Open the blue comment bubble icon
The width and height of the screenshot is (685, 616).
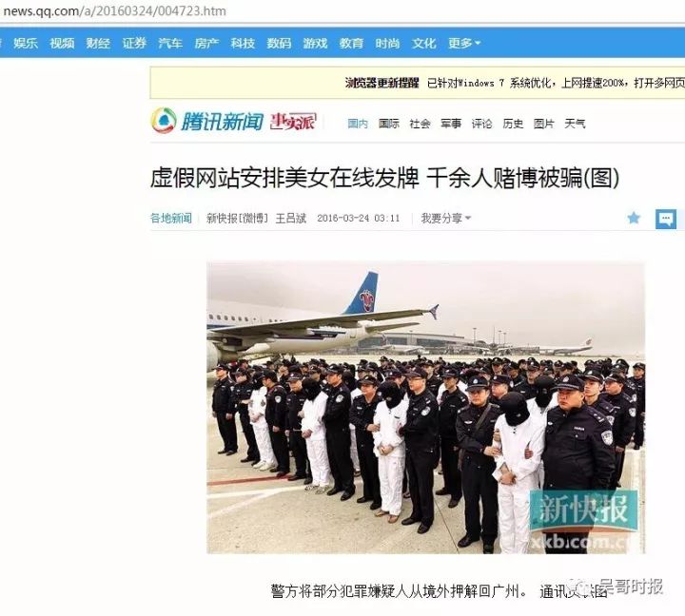pyautogui.click(x=666, y=219)
